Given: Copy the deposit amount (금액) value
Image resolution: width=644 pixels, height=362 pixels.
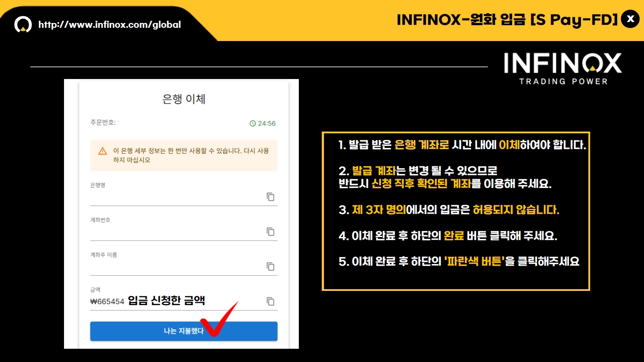Looking at the screenshot, I should [x=271, y=301].
